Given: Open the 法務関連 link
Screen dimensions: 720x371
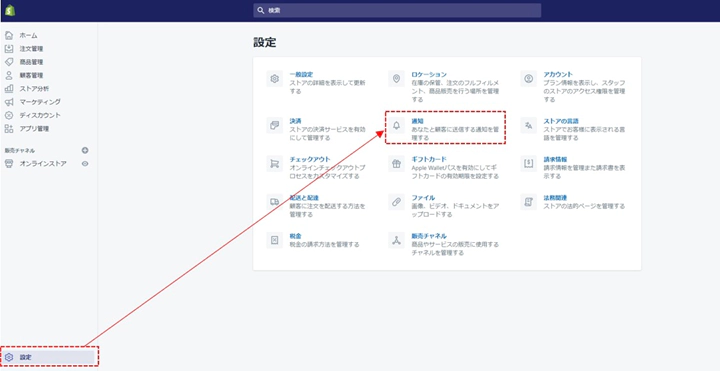Looking at the screenshot, I should [x=555, y=197].
